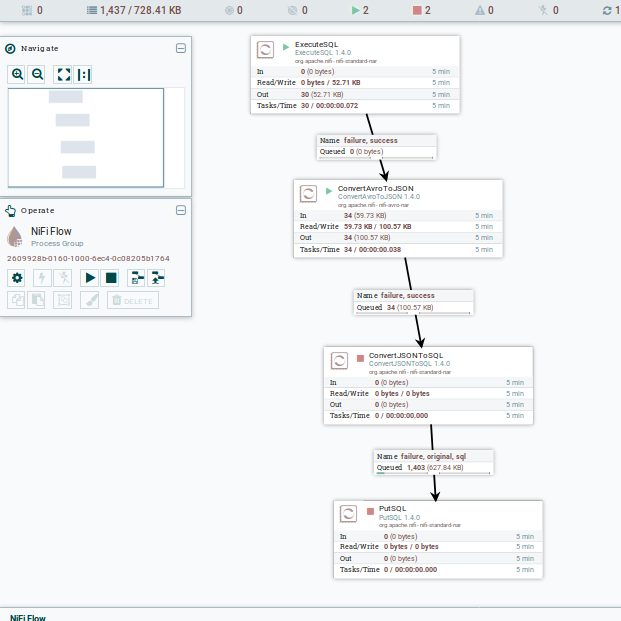Click the DELETE button
Image resolution: width=621 pixels, height=621 pixels.
click(133, 300)
